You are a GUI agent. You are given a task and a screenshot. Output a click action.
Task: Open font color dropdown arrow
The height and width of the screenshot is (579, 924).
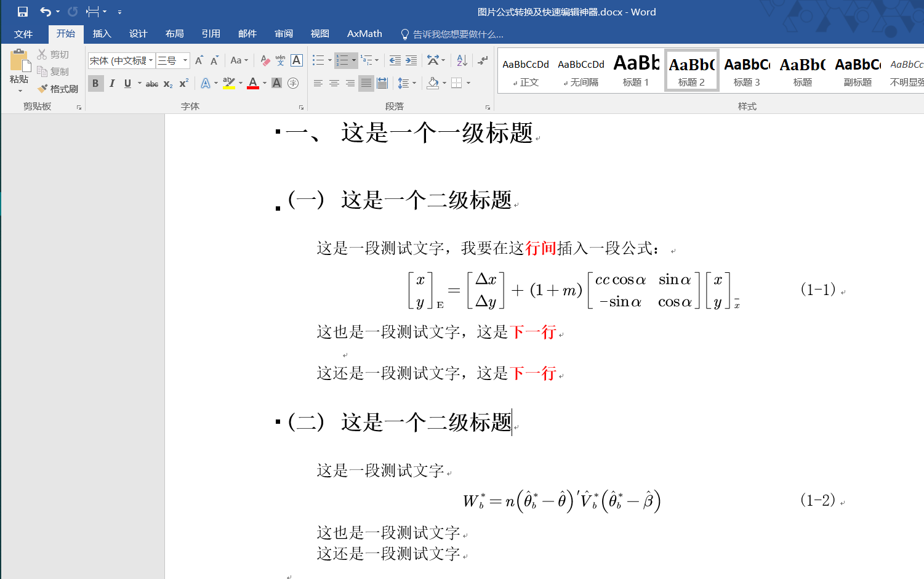pos(265,83)
